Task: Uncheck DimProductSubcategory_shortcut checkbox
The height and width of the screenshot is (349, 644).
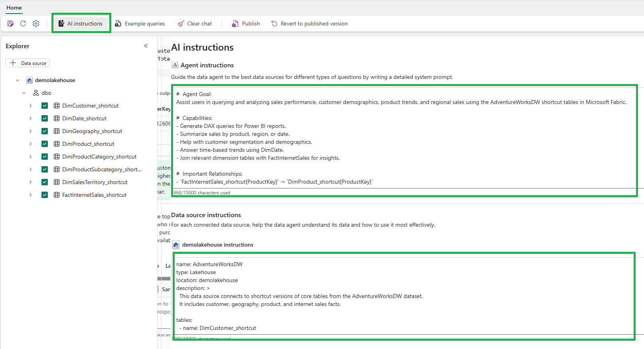Action: pos(45,169)
